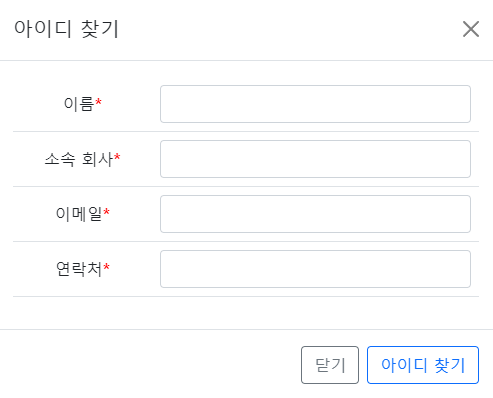493x398 pixels.
Task: Click the 소속 회사 label text
Action: coord(79,159)
